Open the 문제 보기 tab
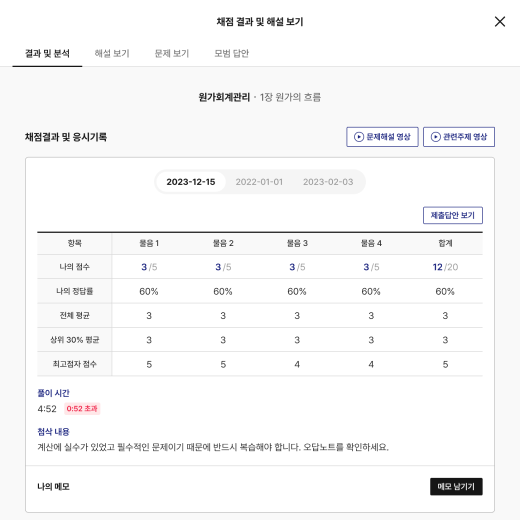Screen dimensions: 520x520 [x=172, y=53]
